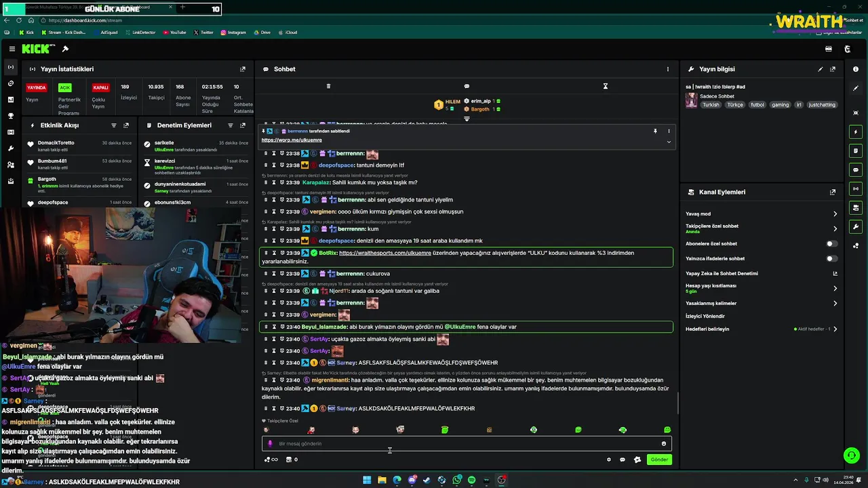The image size is (868, 488).
Task: Open the link icon in the left sidebar
Action: click(x=10, y=83)
